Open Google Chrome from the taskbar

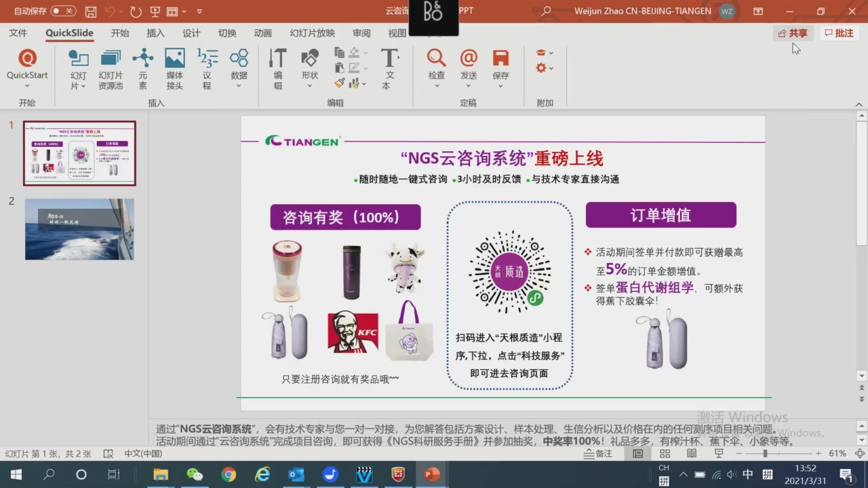point(229,474)
